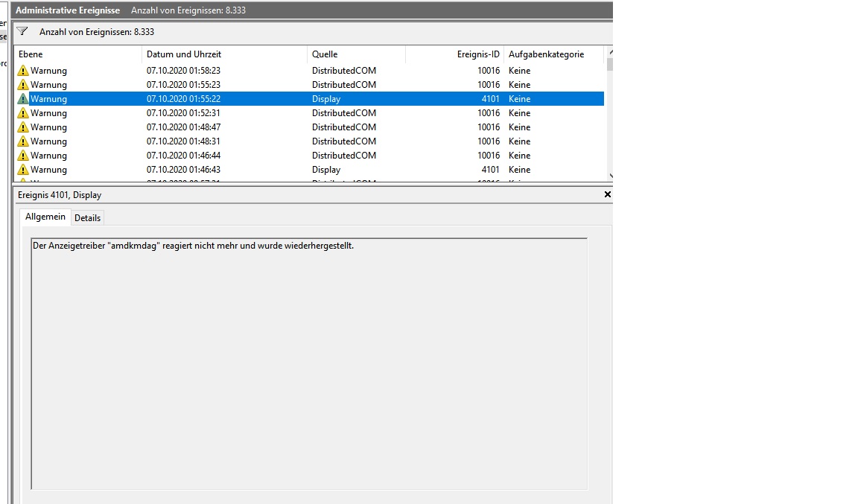Click the event list scroll down arrow
Viewport: 858px width, 504px height.
(610, 176)
